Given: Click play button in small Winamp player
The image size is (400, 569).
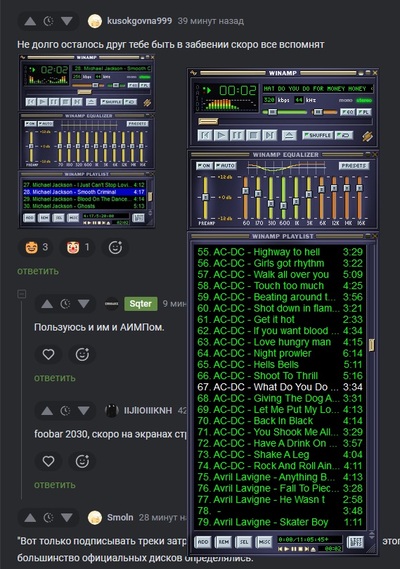Looking at the screenshot, I should tap(42, 102).
